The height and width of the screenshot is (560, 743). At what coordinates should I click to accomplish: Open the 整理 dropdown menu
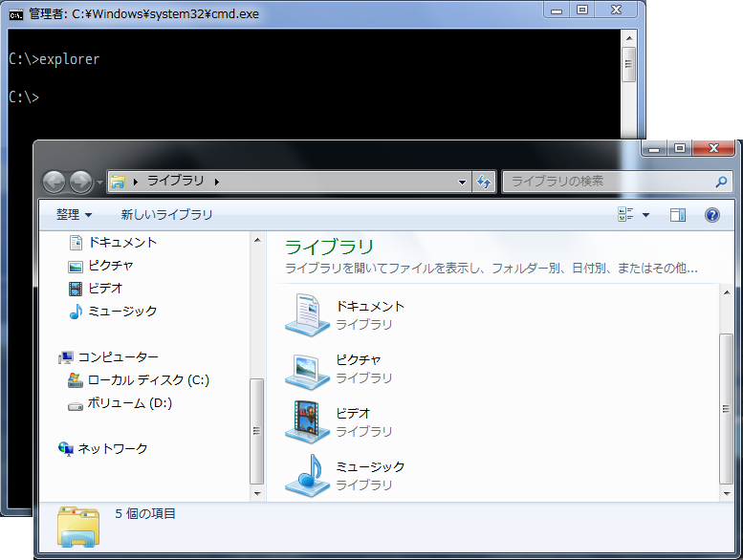tap(74, 215)
